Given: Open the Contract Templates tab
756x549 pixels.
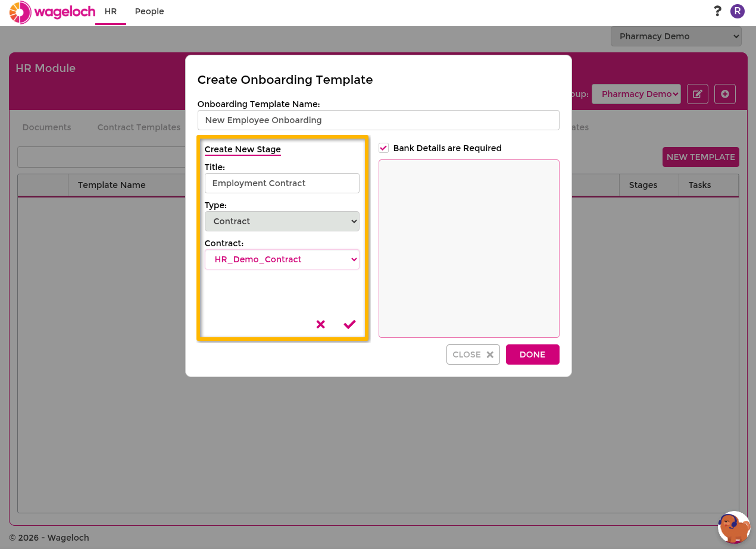Looking at the screenshot, I should (x=139, y=127).
